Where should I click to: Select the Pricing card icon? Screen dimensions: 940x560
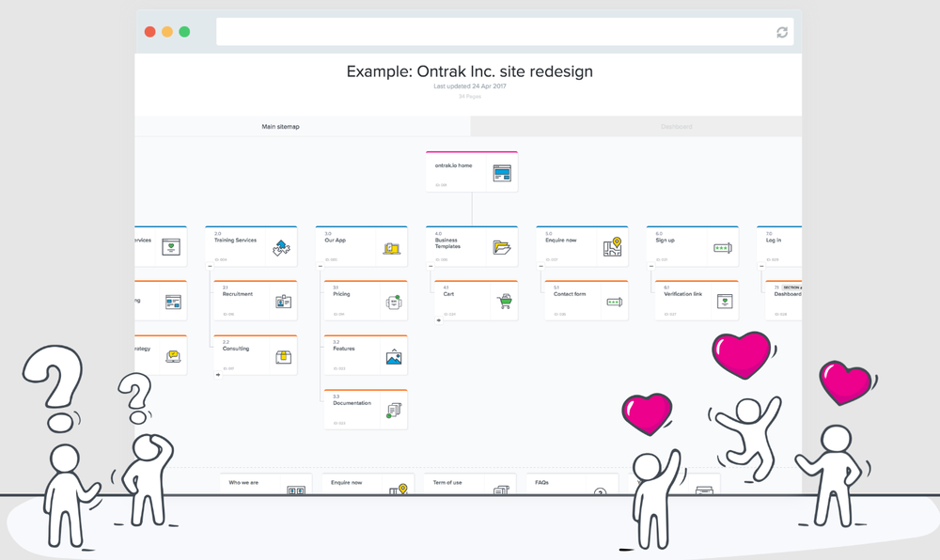coord(393,302)
